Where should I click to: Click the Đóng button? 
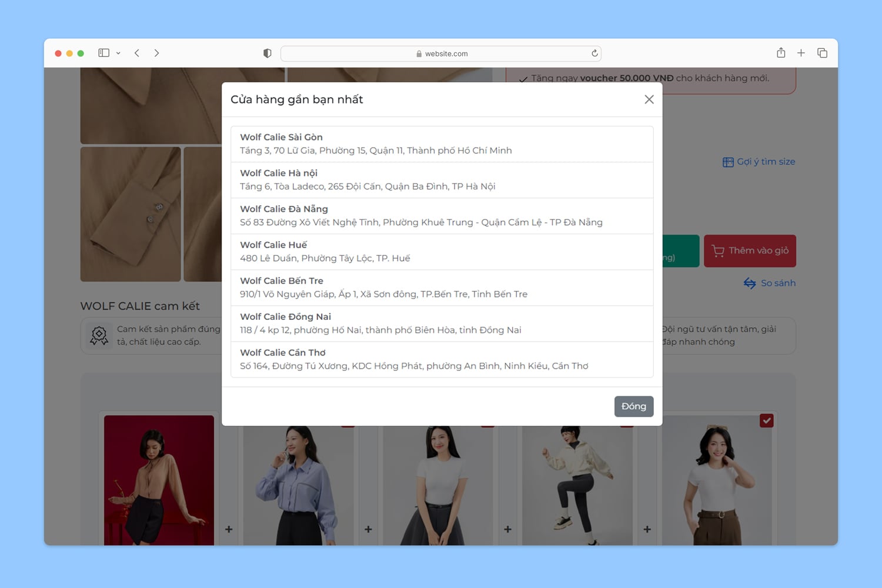633,406
